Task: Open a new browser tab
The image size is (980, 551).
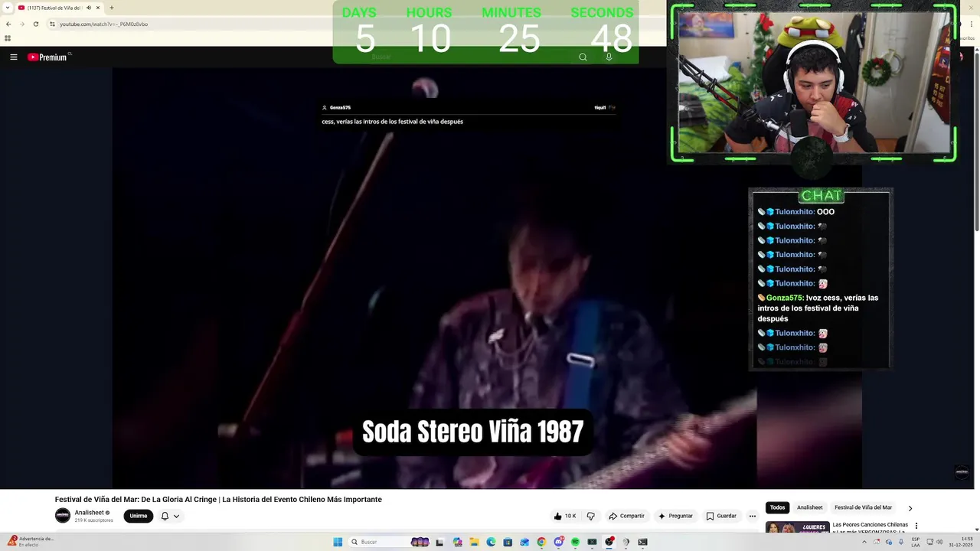Action: (112, 8)
